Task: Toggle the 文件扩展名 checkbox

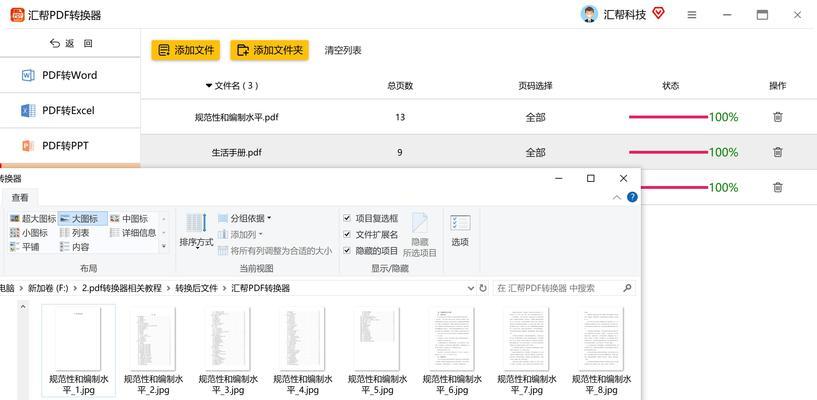Action: [x=347, y=234]
